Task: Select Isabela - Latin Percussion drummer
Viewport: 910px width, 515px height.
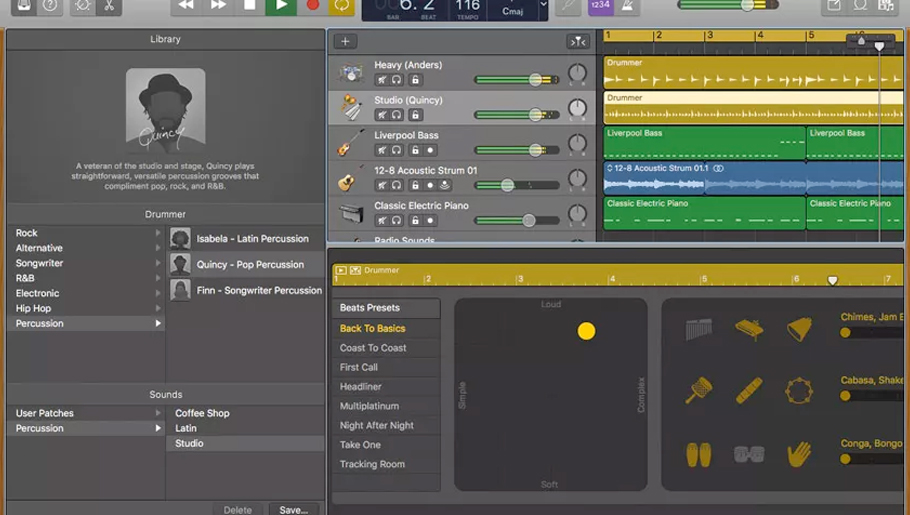Action: (x=252, y=239)
